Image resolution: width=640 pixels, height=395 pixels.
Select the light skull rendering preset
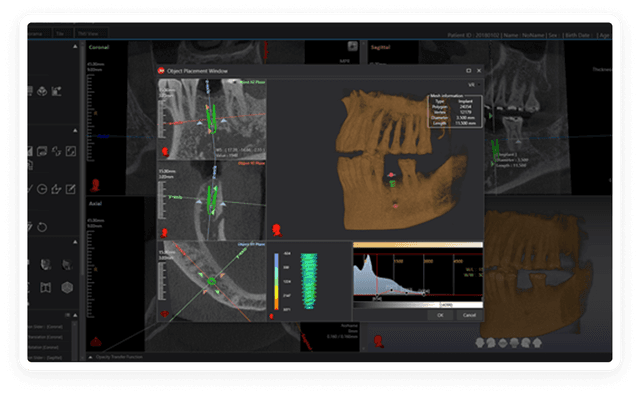click(46, 264)
